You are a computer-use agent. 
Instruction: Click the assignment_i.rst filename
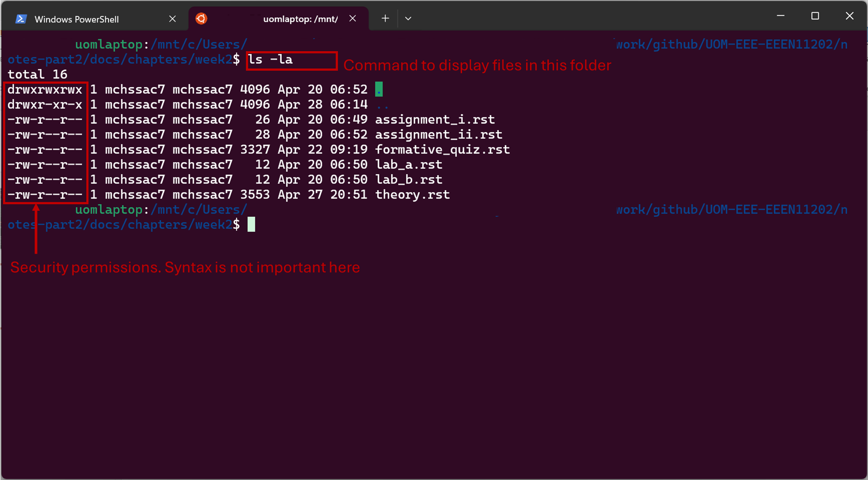(x=435, y=120)
